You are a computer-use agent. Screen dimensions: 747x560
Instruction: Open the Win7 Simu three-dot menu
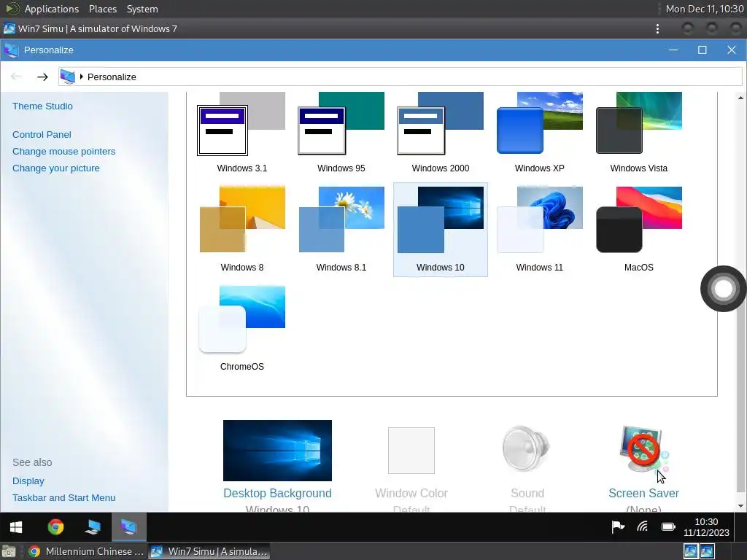coord(657,28)
